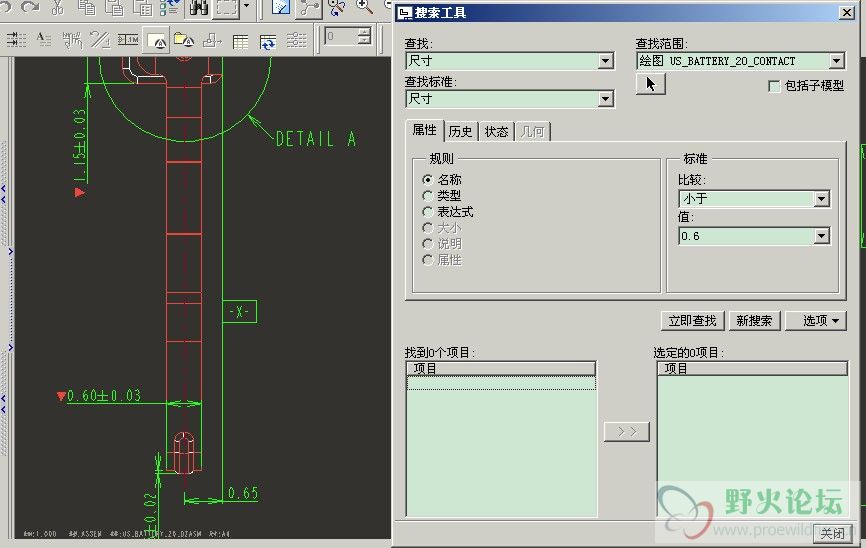Image resolution: width=866 pixels, height=548 pixels.
Task: Click the 0.60±0.03 dimension text
Action: click(x=104, y=396)
